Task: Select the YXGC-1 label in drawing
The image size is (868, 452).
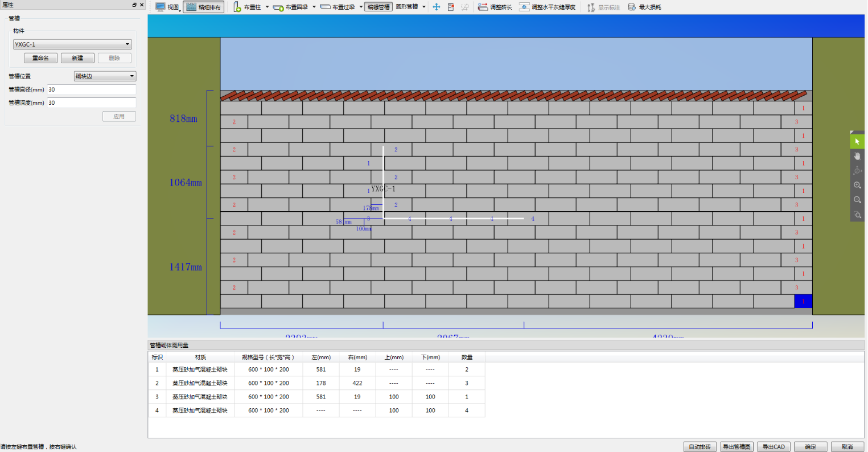Action: [383, 188]
